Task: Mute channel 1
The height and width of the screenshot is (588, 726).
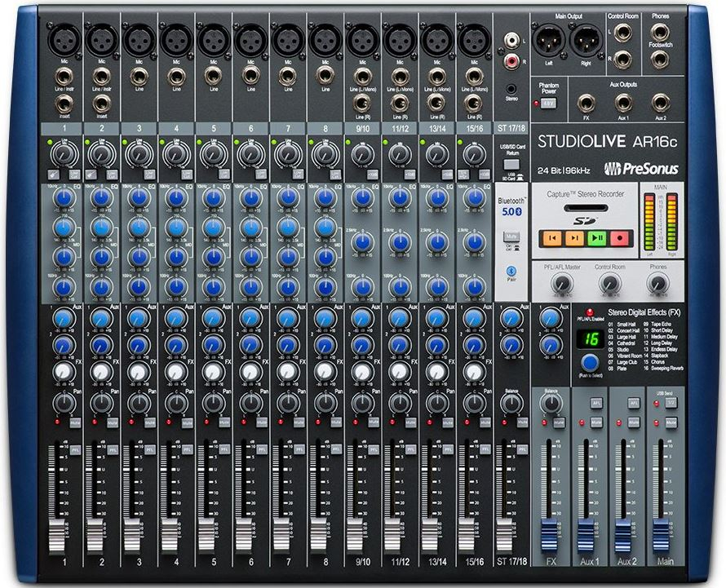Action: point(76,422)
